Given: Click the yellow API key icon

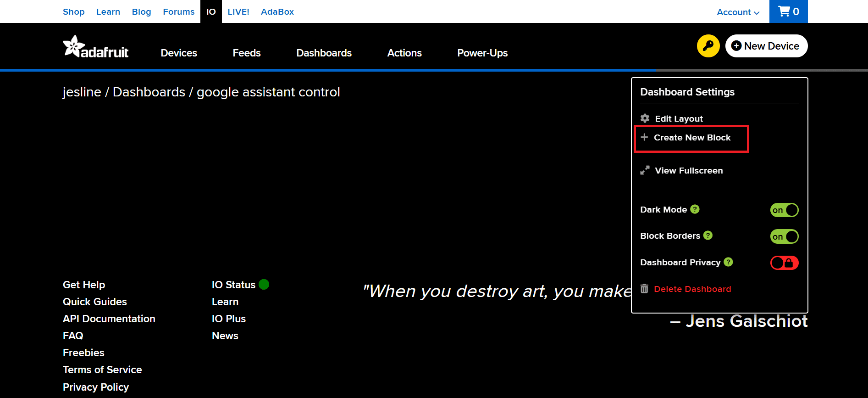Looking at the screenshot, I should pyautogui.click(x=708, y=46).
